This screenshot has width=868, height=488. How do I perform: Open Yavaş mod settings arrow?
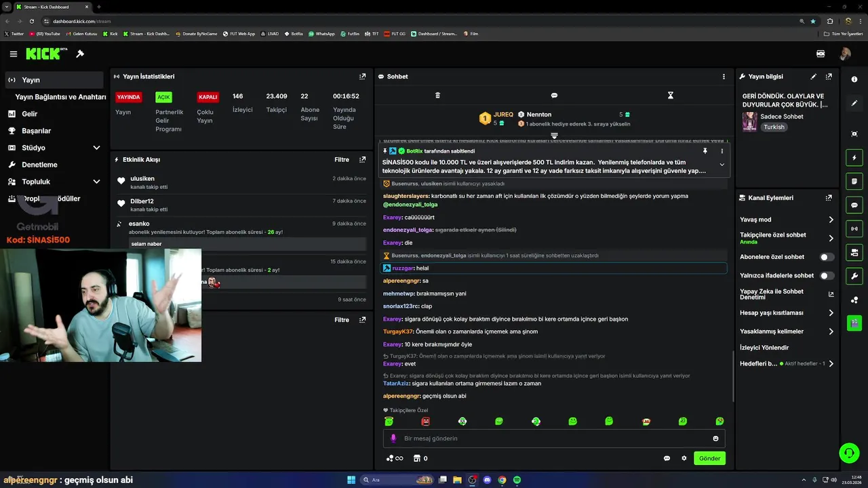[x=831, y=220]
